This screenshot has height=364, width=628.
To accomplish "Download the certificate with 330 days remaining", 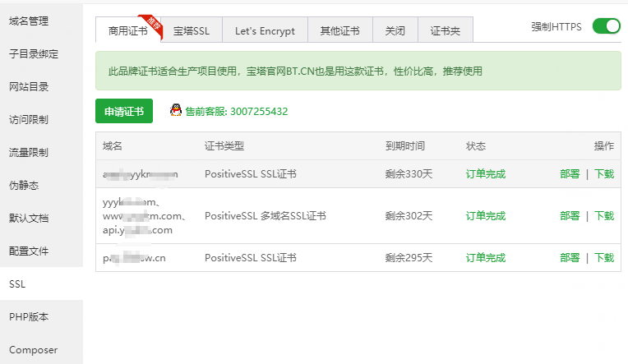I will (604, 174).
